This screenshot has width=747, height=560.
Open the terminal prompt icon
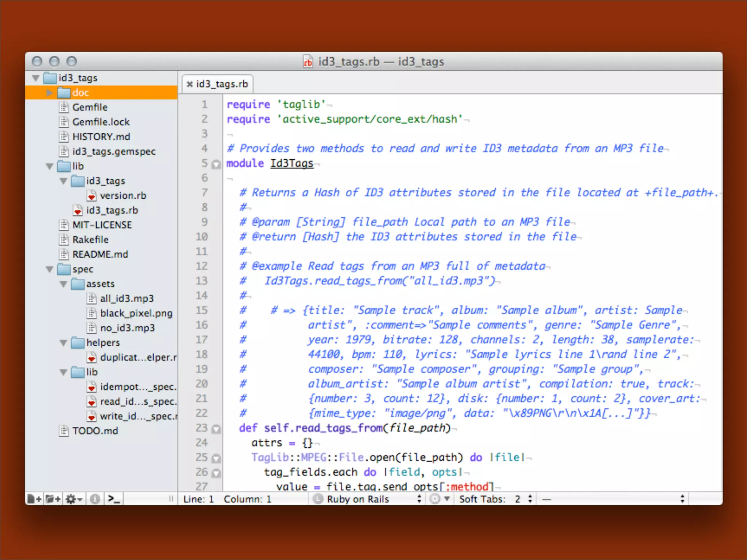(x=114, y=499)
